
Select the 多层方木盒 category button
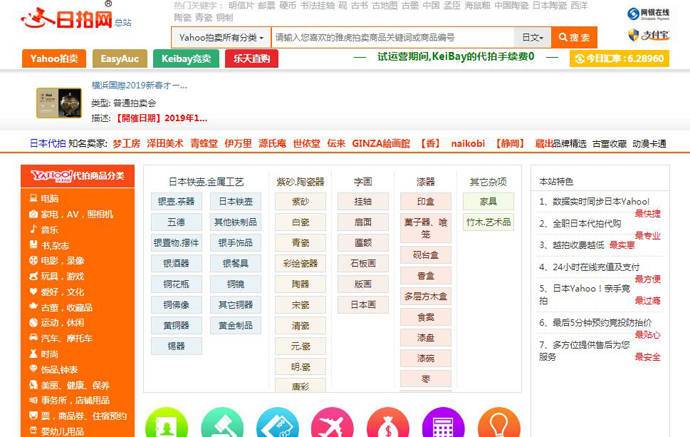point(426,297)
